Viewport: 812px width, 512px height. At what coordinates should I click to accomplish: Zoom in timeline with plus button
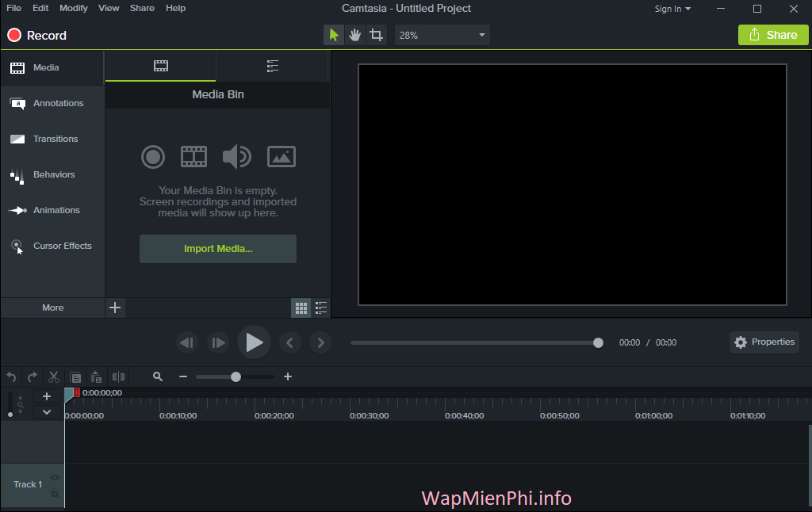click(288, 377)
